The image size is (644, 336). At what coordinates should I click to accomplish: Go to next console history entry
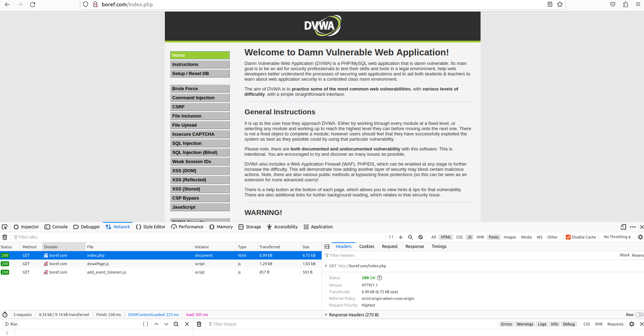pyautogui.click(x=166, y=324)
